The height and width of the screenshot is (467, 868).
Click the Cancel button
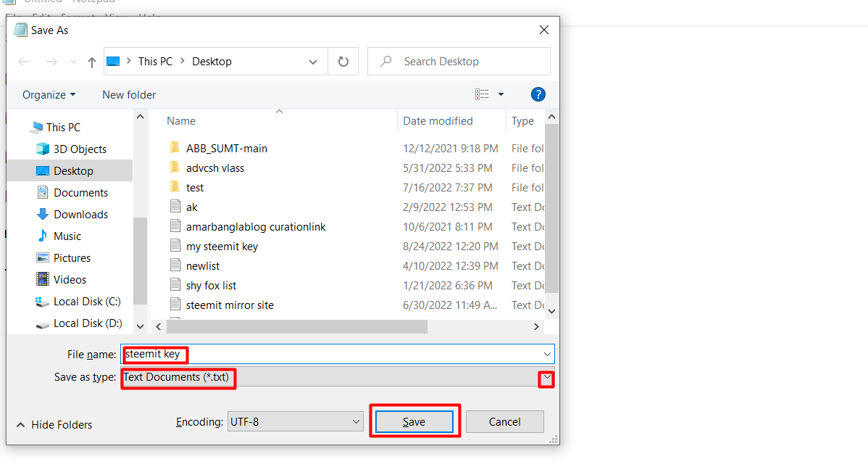coord(504,421)
